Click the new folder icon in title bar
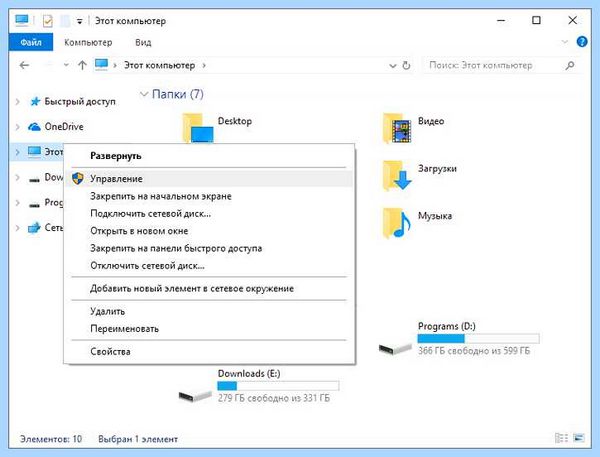Viewport: 600px width, 457px height. [65, 21]
